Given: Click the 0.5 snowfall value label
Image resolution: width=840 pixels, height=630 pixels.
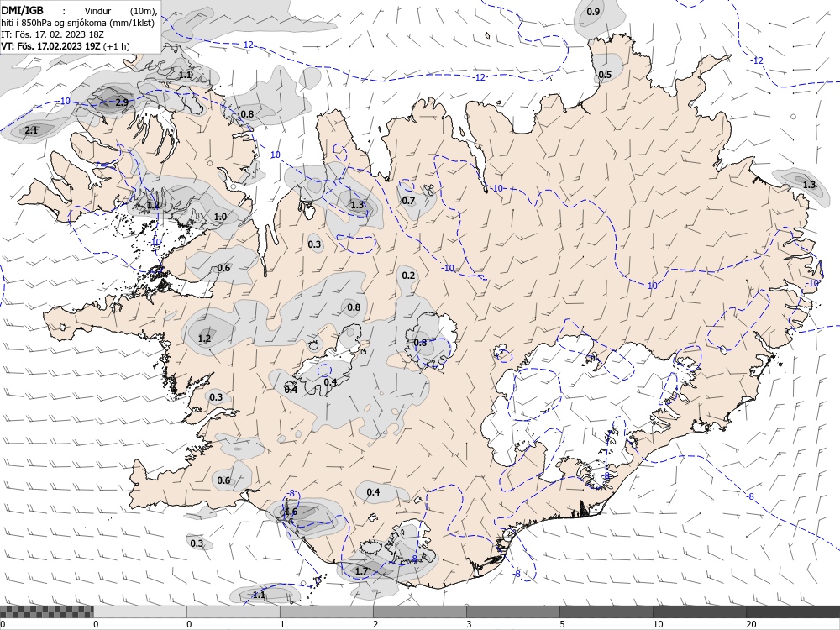Looking at the screenshot, I should click(605, 75).
